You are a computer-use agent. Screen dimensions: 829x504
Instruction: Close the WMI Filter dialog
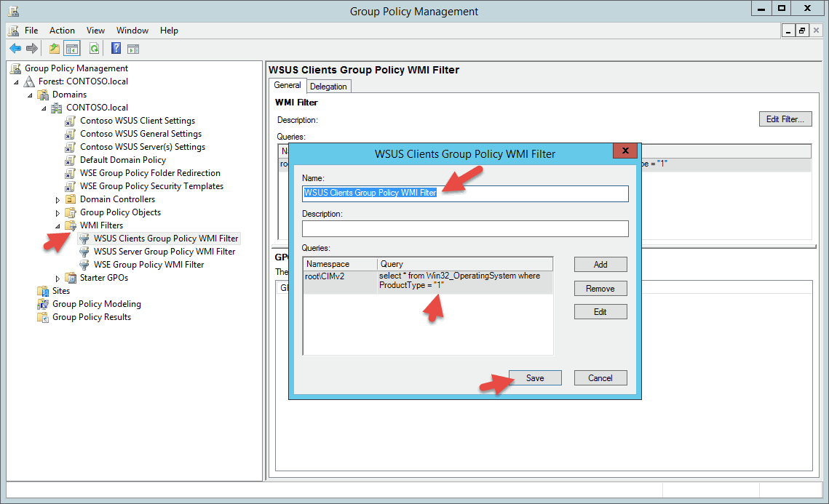[625, 151]
